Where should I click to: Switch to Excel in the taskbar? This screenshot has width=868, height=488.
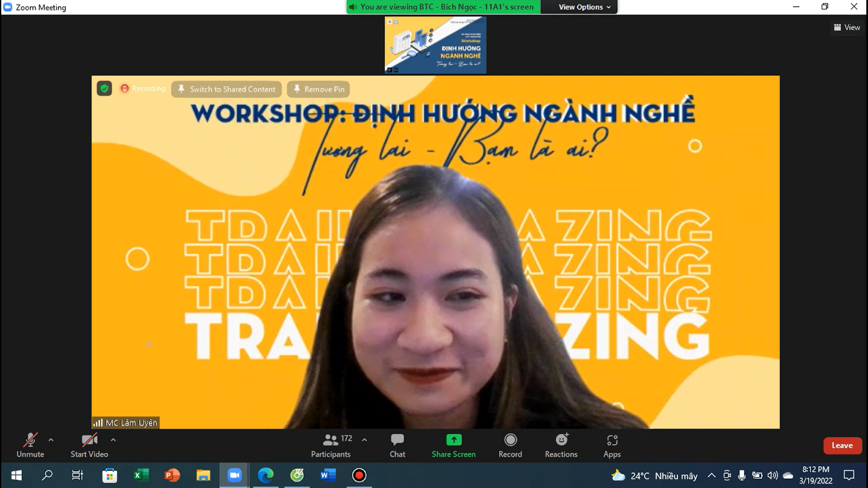pos(141,476)
